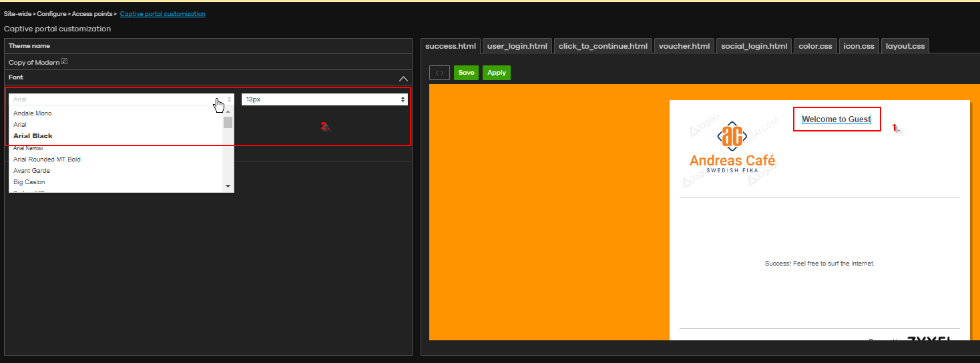Click the font list scroll-up arrow
Screen dimensions: 980x363
click(x=228, y=111)
